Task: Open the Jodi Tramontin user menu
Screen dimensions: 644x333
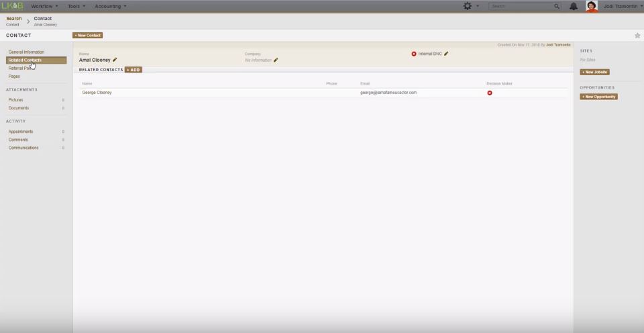Action: click(622, 6)
